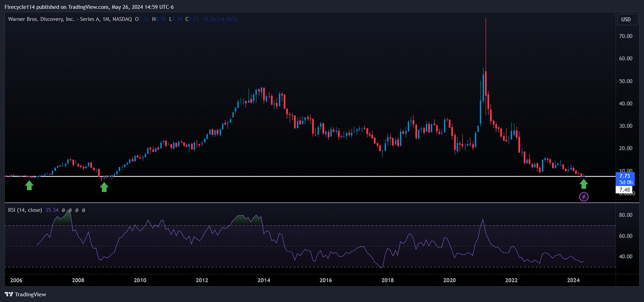Click the 2020 label on time axis
This screenshot has width=644, height=302.
pyautogui.click(x=449, y=280)
